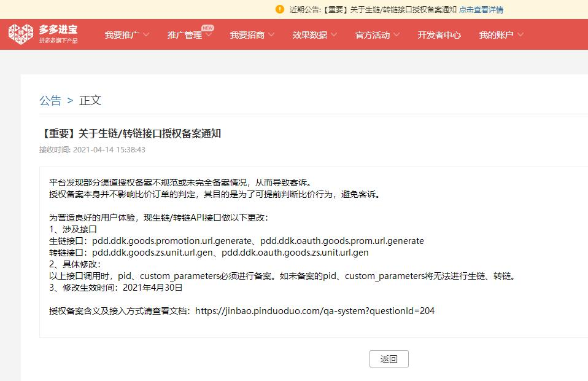Click the 接收时间 2021-04-14 timestamp
The width and height of the screenshot is (588, 381).
(x=92, y=149)
